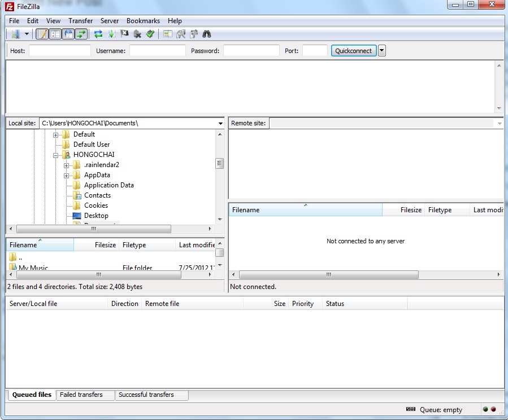Select the HONGOCHAI user folder
The image size is (508, 420).
coord(94,154)
